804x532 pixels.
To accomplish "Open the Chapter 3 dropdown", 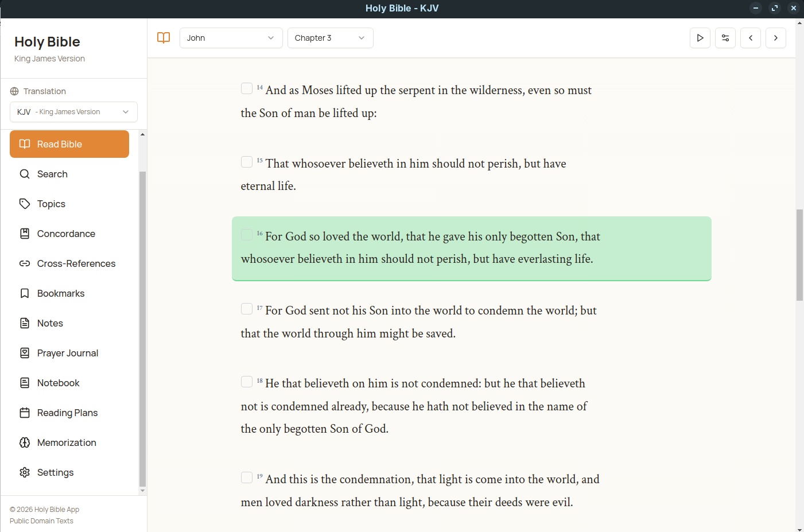I will 331,38.
